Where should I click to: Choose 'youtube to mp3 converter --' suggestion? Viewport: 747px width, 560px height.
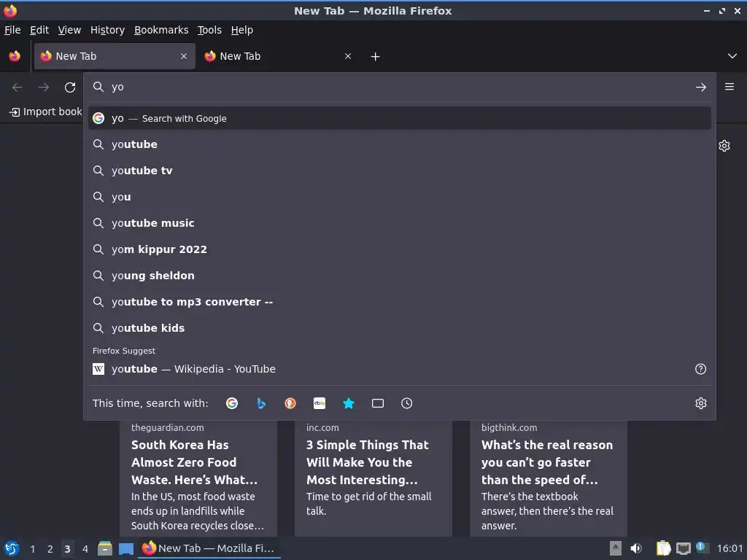pyautogui.click(x=399, y=302)
